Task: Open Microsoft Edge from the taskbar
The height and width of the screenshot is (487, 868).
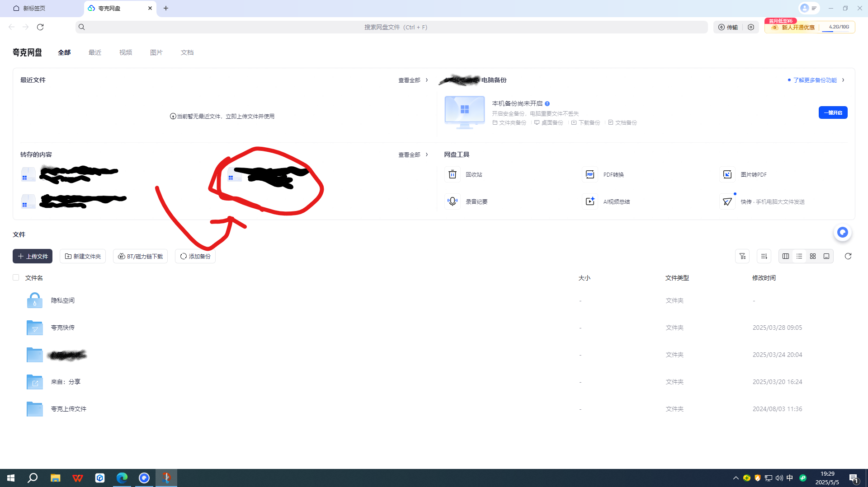Action: pyautogui.click(x=122, y=478)
